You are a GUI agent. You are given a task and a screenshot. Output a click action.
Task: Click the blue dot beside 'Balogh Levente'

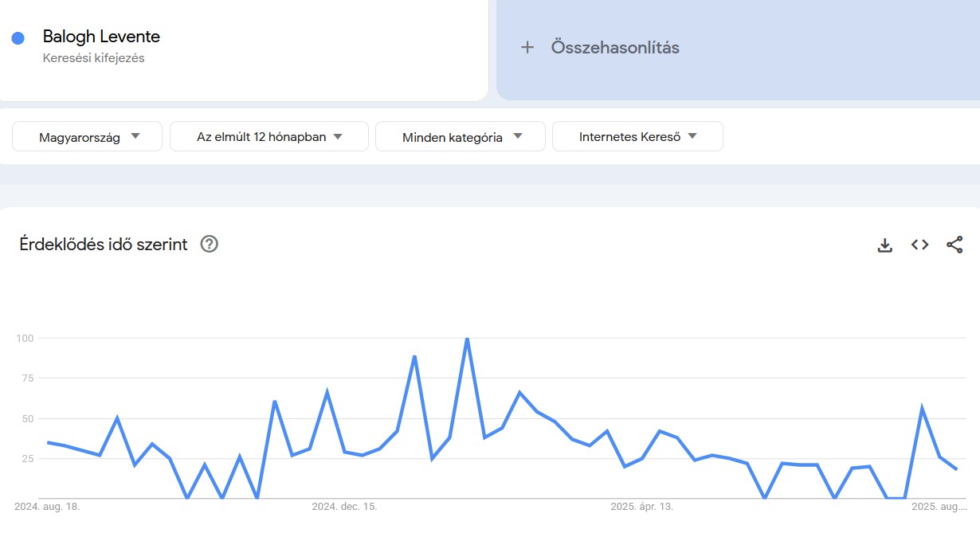pos(18,37)
